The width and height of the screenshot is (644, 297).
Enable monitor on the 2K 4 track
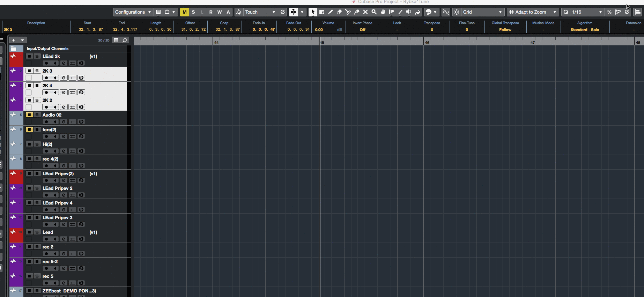(x=55, y=92)
